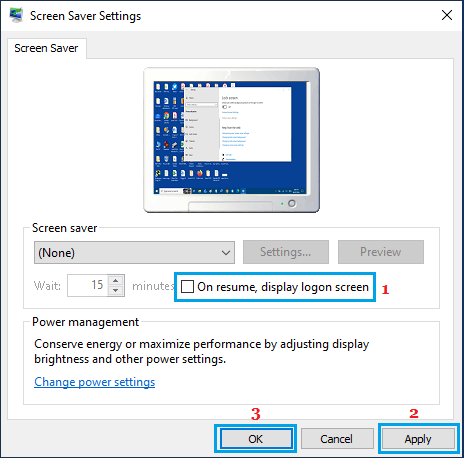Close the Screen Saver Settings dialog
This screenshot has width=464, height=458.
[447, 15]
